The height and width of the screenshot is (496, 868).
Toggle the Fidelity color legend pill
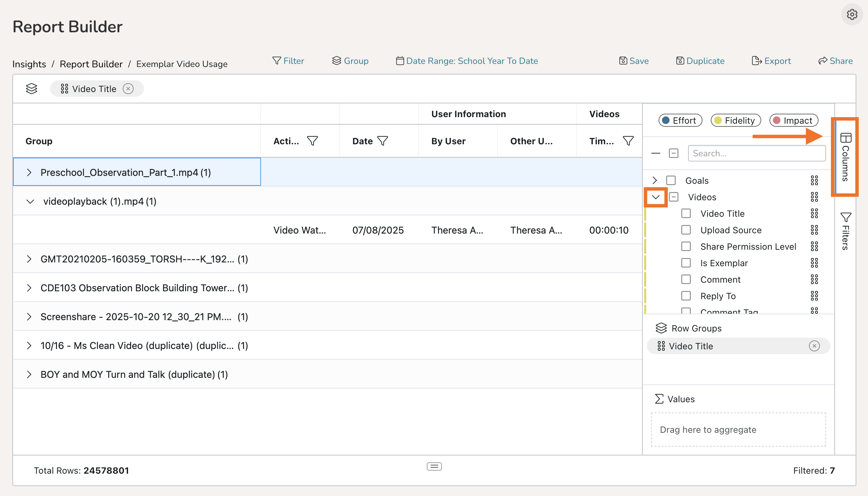[735, 121]
